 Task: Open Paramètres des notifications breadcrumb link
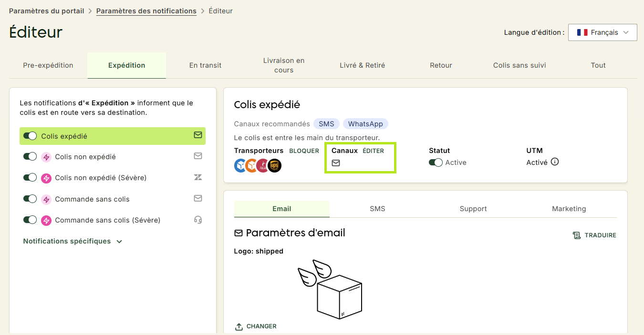click(146, 10)
